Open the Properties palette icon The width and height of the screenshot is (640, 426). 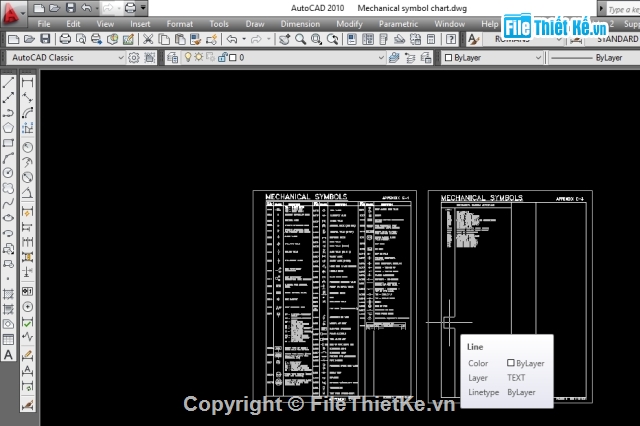[x=352, y=39]
